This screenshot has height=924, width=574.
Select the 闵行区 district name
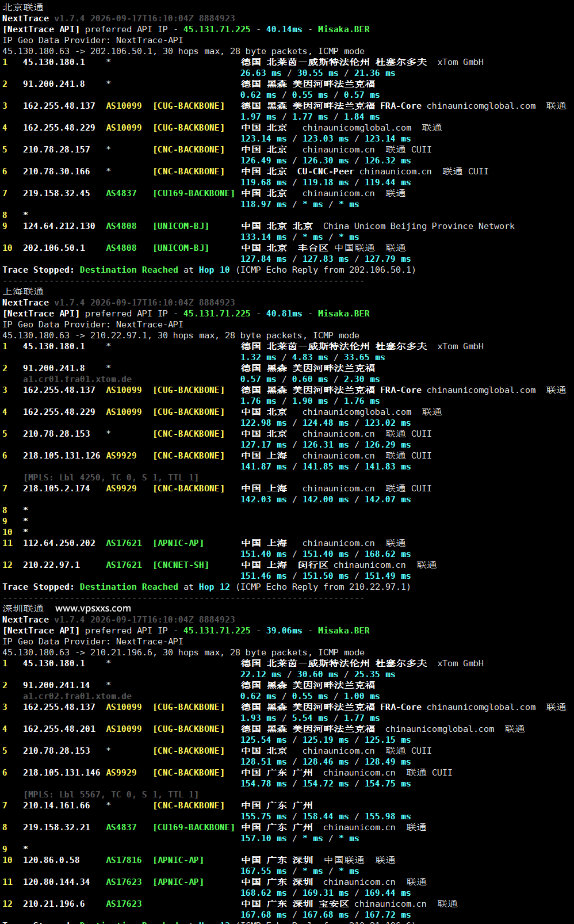313,565
